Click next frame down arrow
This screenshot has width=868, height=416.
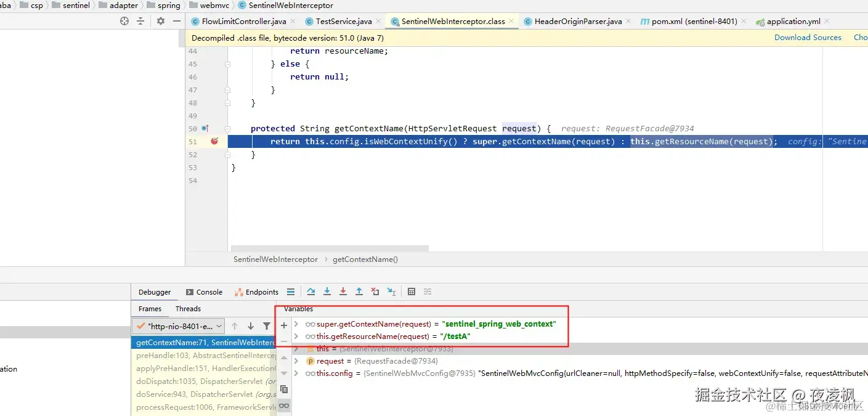[251, 326]
